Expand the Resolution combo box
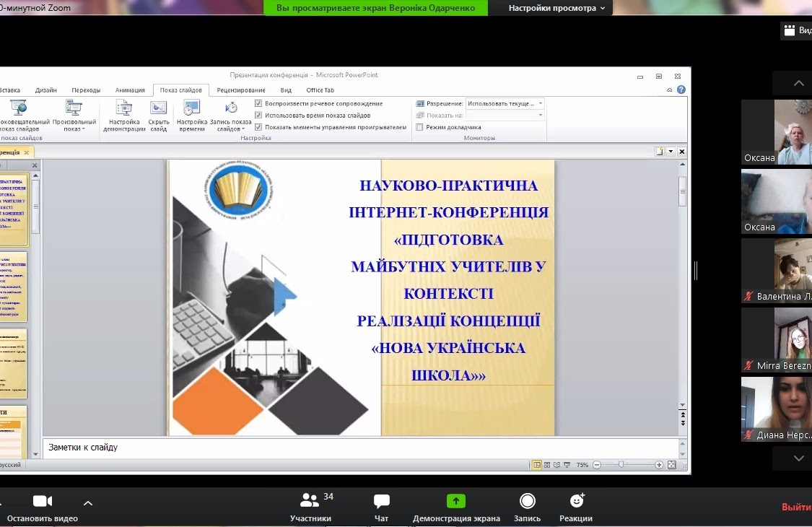 click(x=541, y=104)
